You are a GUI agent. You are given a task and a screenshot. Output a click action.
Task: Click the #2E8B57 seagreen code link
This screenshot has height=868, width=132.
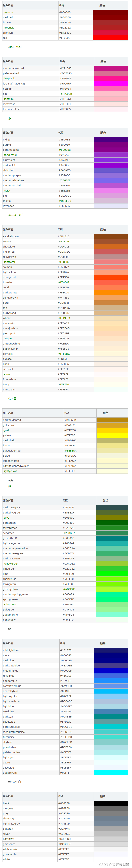pyautogui.click(x=69, y=533)
